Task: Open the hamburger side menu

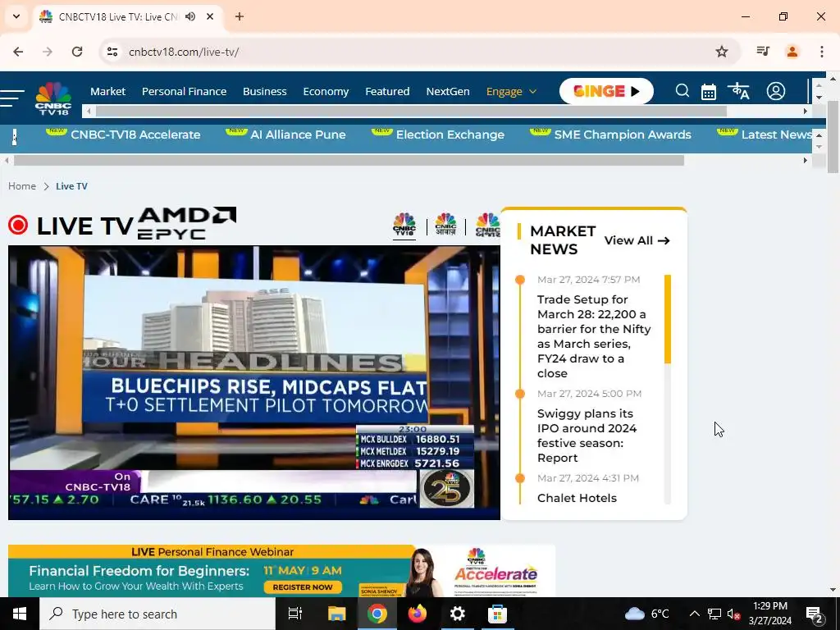Action: [11, 98]
